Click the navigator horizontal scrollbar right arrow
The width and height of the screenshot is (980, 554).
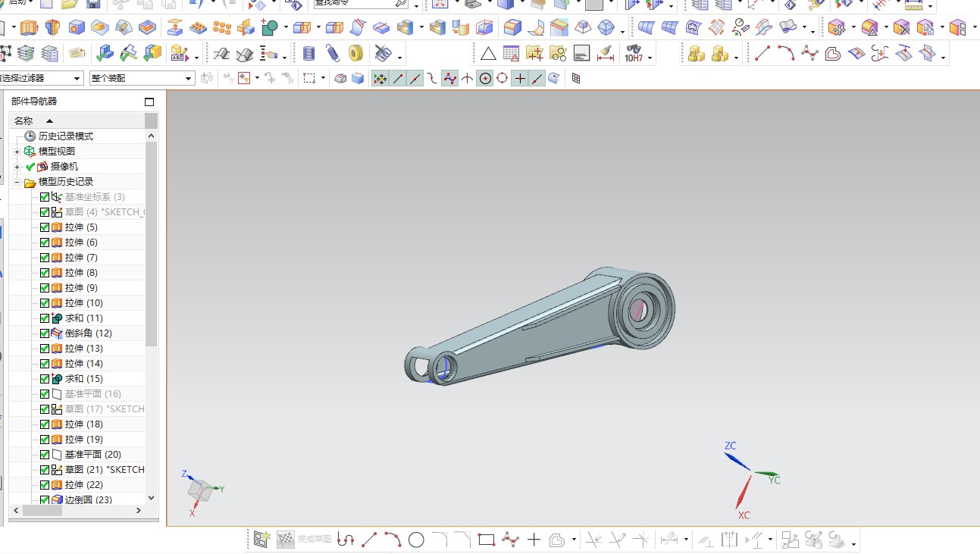pos(139,511)
